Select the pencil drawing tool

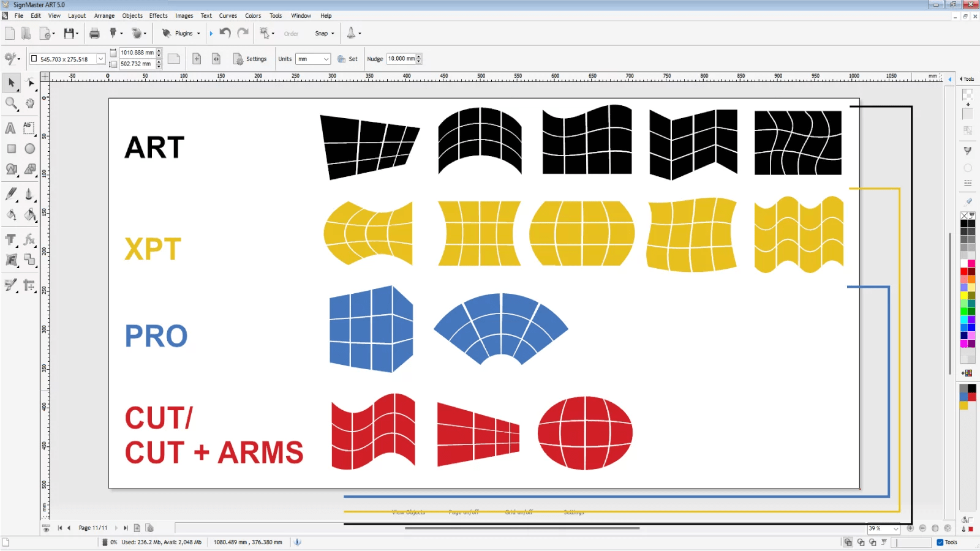[x=11, y=194]
